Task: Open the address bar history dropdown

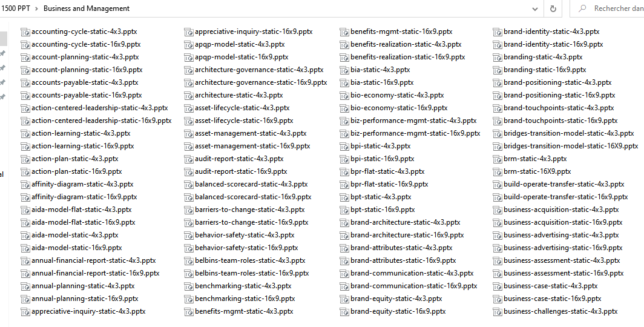Action: (535, 8)
